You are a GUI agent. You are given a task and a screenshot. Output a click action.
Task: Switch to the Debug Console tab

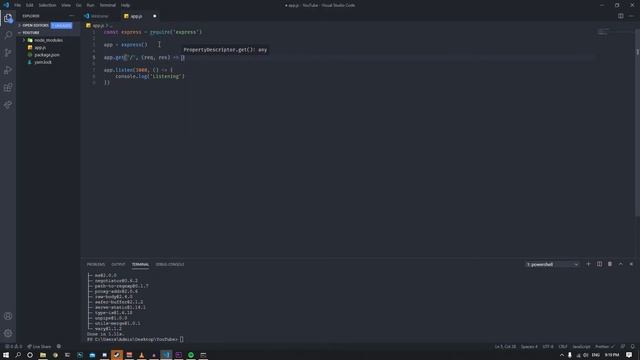tap(170, 264)
